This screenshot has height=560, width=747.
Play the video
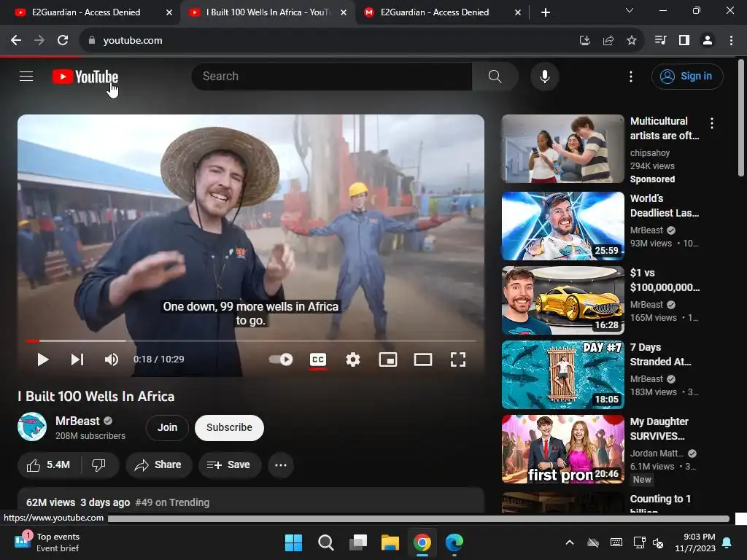(43, 359)
